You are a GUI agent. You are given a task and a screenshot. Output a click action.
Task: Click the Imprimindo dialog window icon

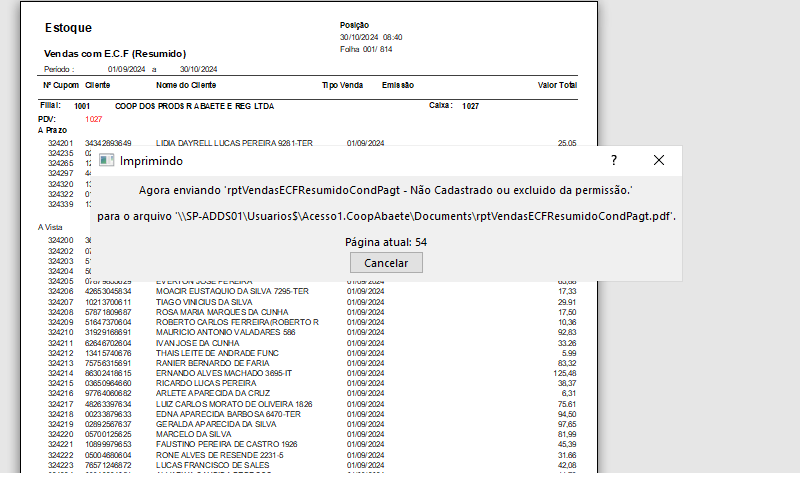[x=106, y=160]
